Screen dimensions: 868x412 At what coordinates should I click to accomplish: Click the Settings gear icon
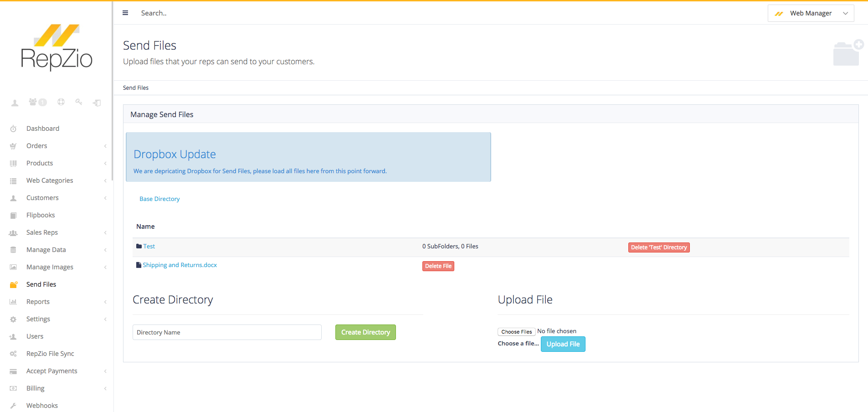tap(13, 319)
